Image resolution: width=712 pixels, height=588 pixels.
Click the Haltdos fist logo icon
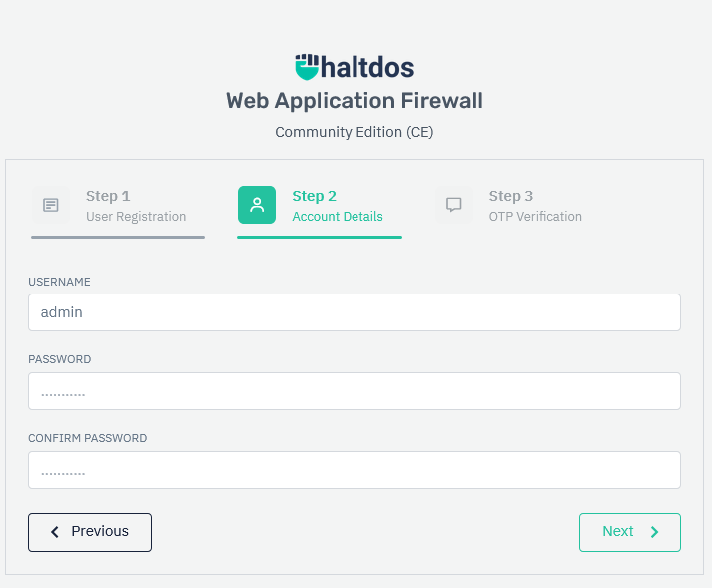(307, 67)
